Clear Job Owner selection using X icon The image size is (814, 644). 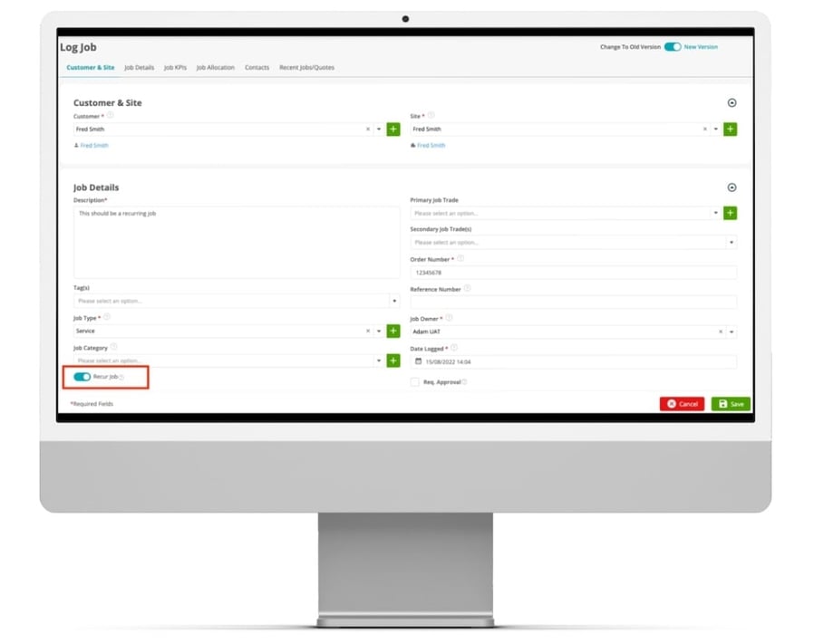click(x=721, y=332)
